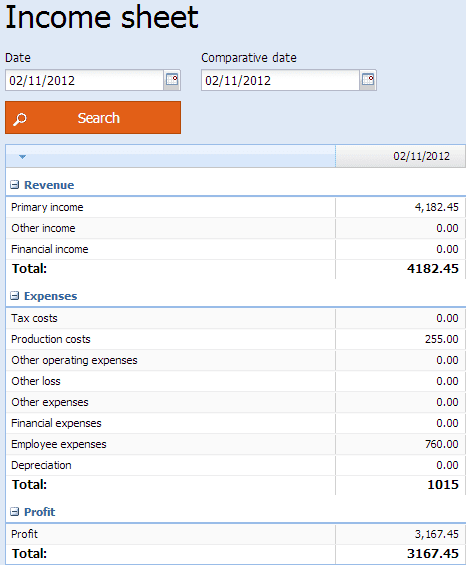The image size is (473, 571).
Task: Focus the Date input field
Action: point(84,80)
